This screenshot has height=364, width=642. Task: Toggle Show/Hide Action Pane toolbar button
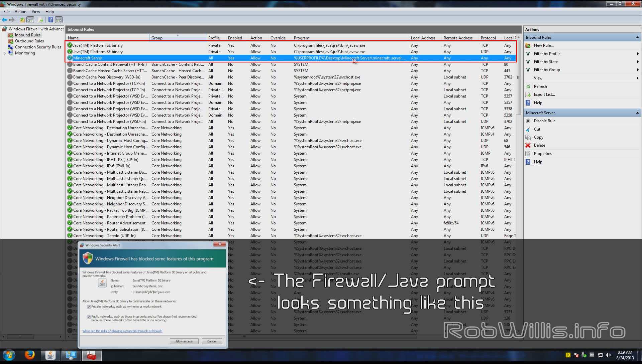[x=59, y=20]
